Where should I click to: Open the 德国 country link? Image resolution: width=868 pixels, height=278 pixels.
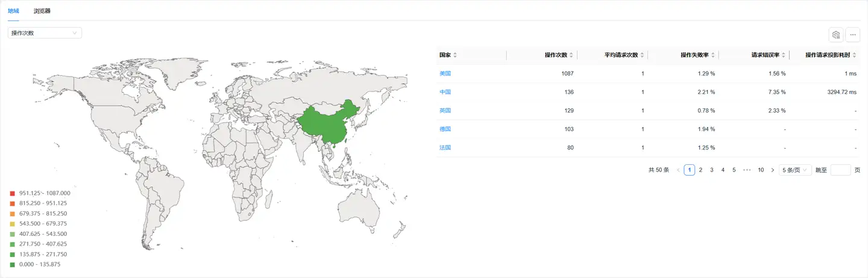coord(445,129)
